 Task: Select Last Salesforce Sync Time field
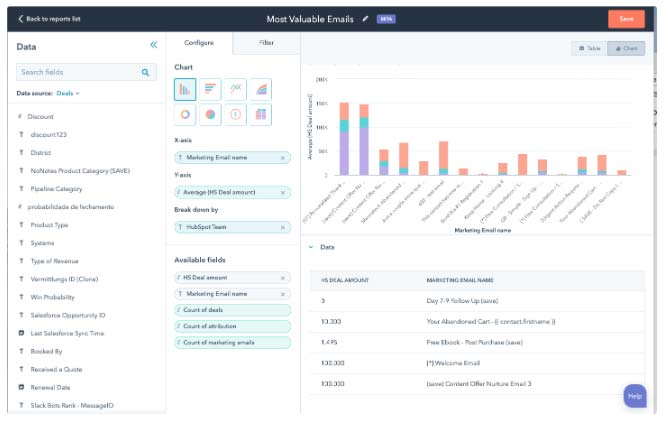coord(67,333)
